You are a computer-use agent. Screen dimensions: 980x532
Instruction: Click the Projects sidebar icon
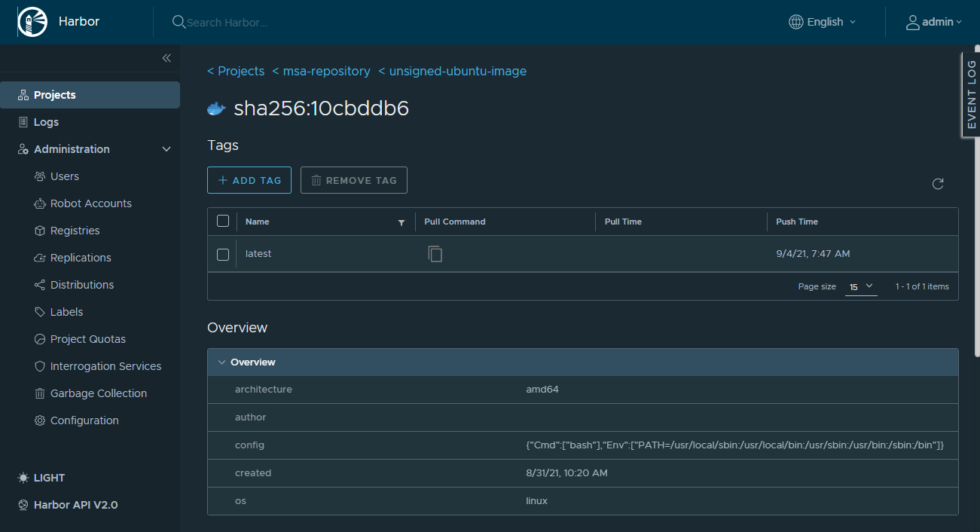coord(23,95)
